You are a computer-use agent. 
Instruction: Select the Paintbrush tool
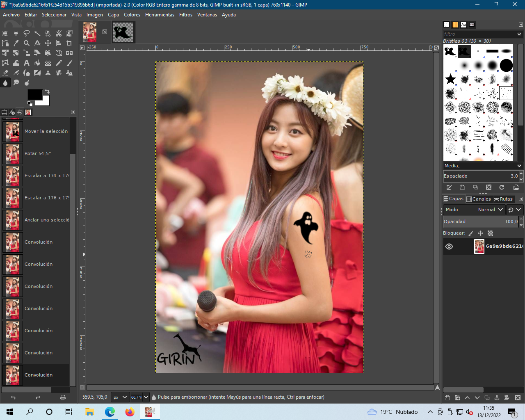pos(69,63)
